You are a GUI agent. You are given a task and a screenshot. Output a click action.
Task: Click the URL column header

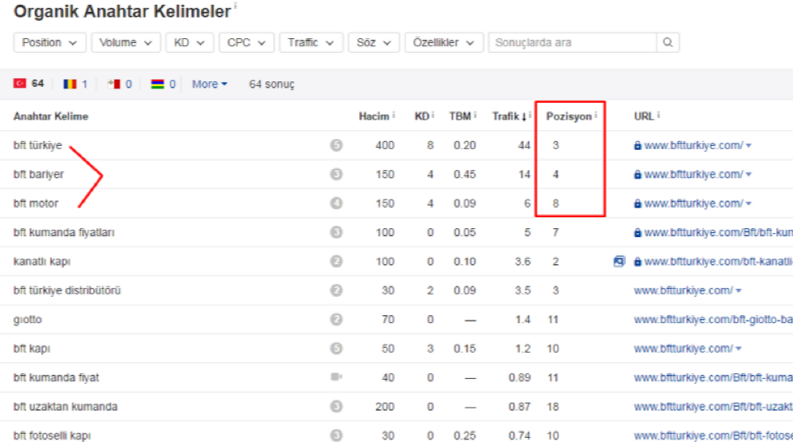(643, 116)
